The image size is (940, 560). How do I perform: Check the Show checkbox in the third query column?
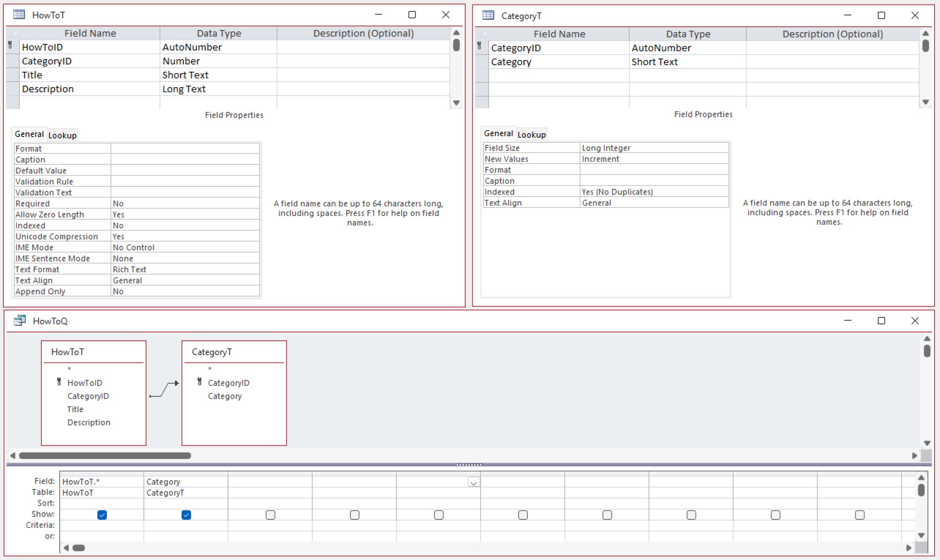click(x=270, y=515)
